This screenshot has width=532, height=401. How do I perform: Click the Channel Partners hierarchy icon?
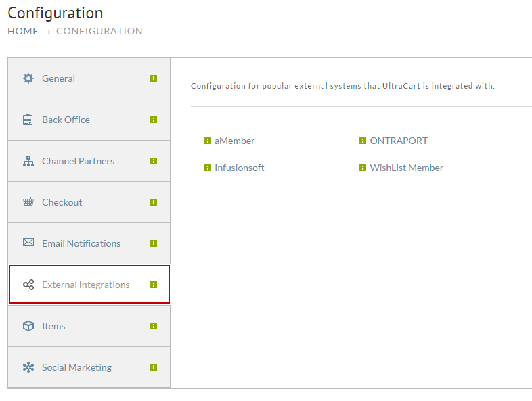[28, 161]
